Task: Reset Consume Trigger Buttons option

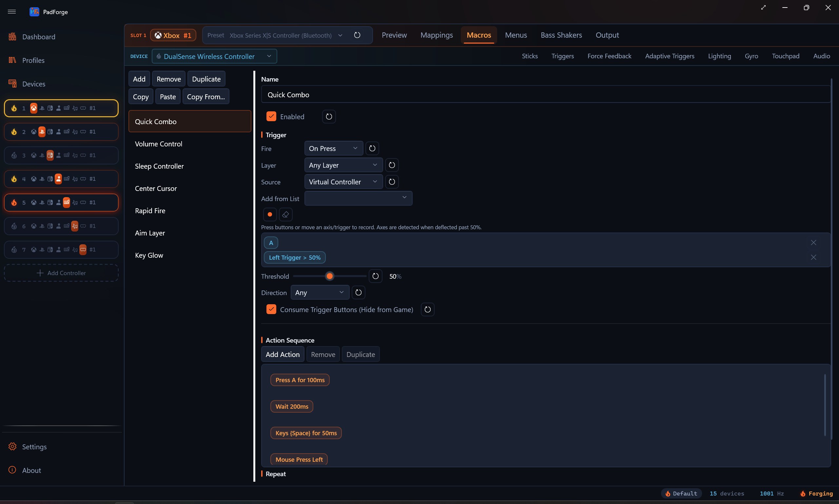Action: pyautogui.click(x=428, y=309)
